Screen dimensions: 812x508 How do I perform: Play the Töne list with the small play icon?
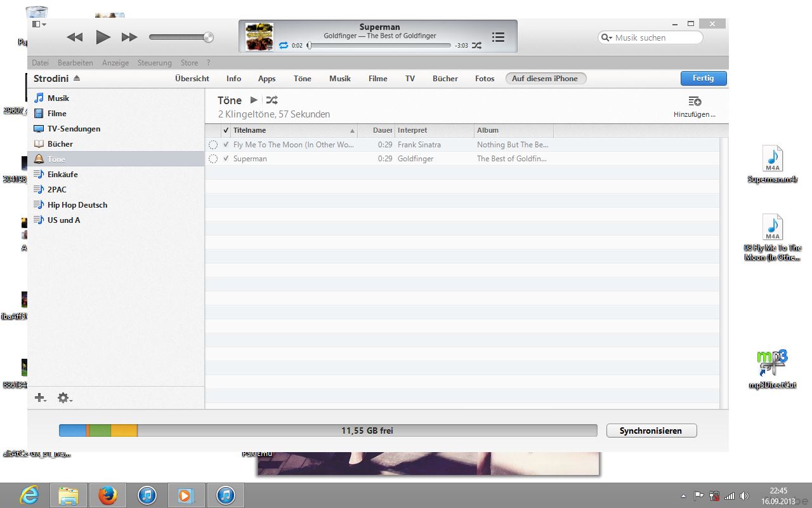(x=254, y=100)
